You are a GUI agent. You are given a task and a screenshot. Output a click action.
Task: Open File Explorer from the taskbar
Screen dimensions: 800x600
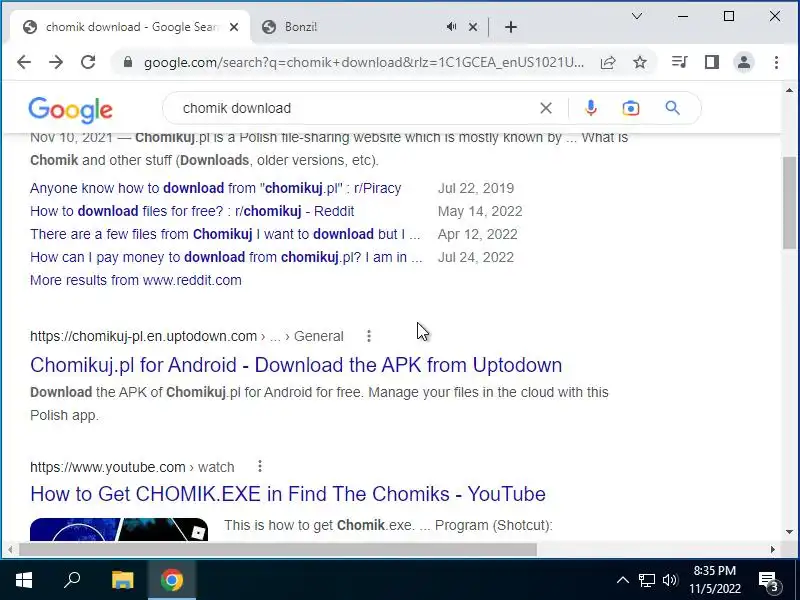(x=122, y=580)
